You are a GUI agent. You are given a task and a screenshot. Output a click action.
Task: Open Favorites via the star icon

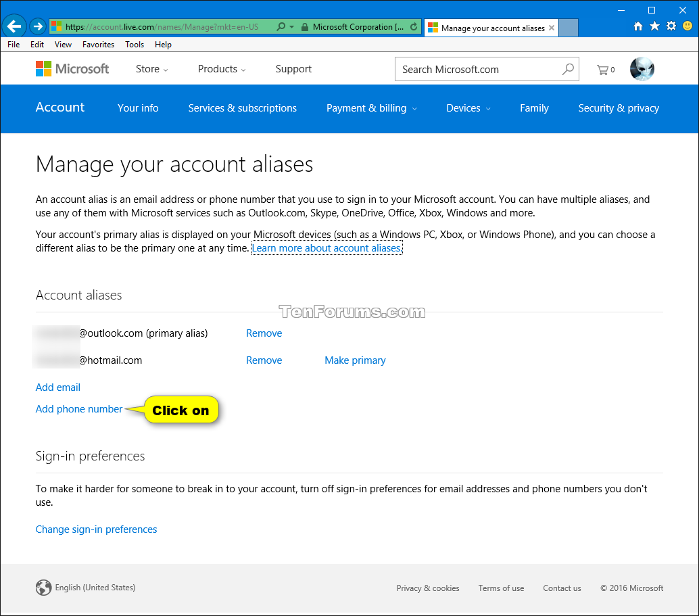click(654, 26)
